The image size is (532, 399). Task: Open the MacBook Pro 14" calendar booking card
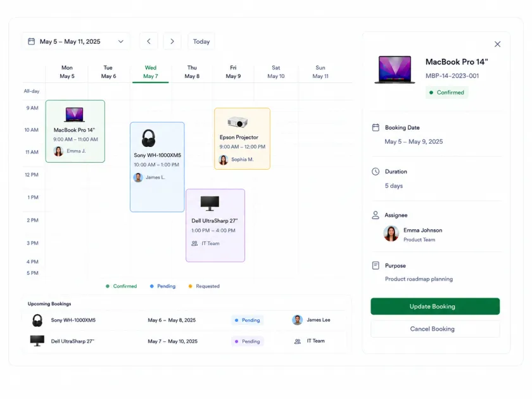click(75, 131)
